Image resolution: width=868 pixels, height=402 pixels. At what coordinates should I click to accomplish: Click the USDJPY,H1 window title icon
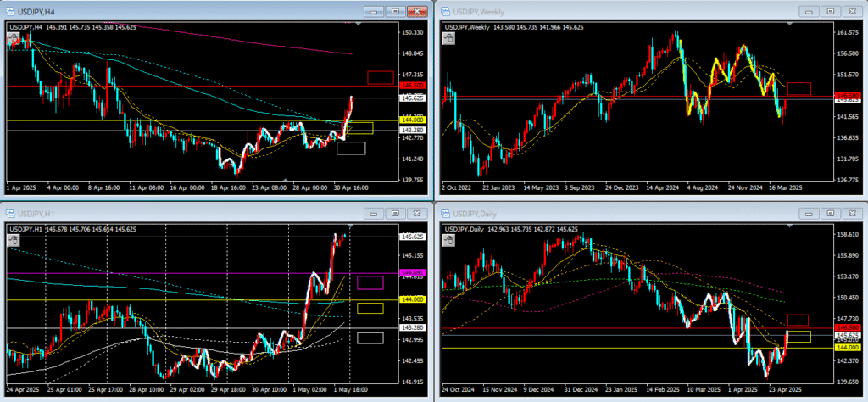(x=8, y=215)
